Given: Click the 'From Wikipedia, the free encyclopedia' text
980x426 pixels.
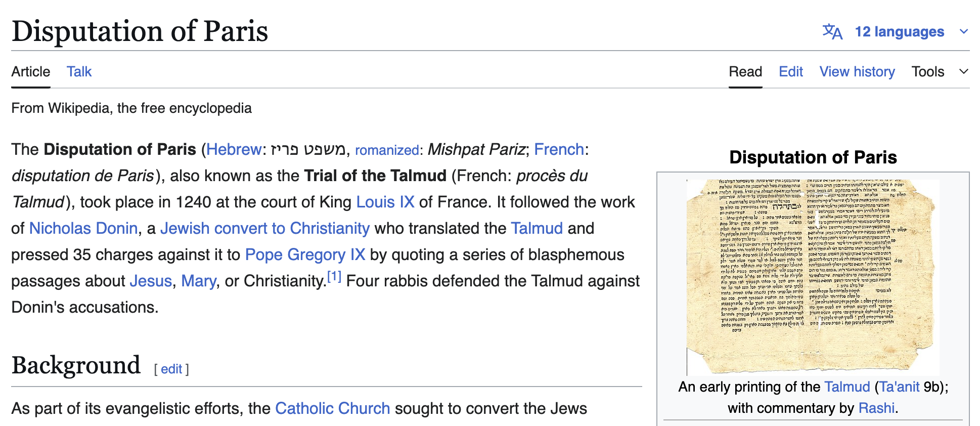Looking at the screenshot, I should click(131, 108).
